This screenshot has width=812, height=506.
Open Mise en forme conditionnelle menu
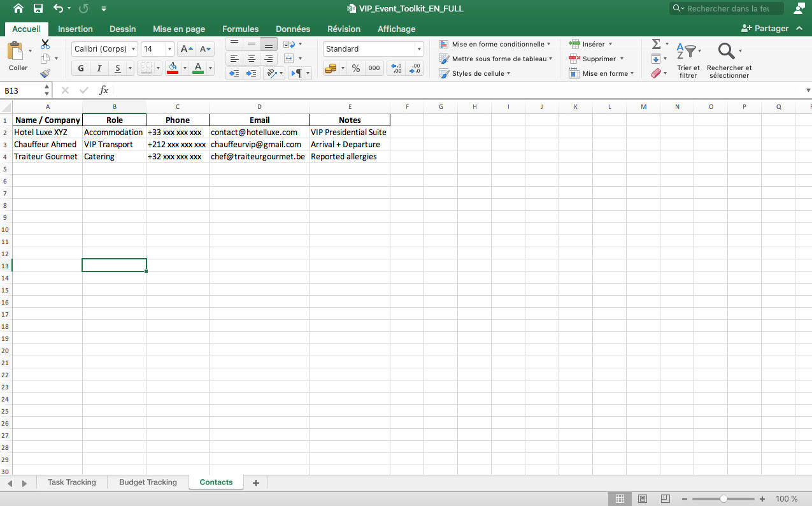(x=495, y=44)
